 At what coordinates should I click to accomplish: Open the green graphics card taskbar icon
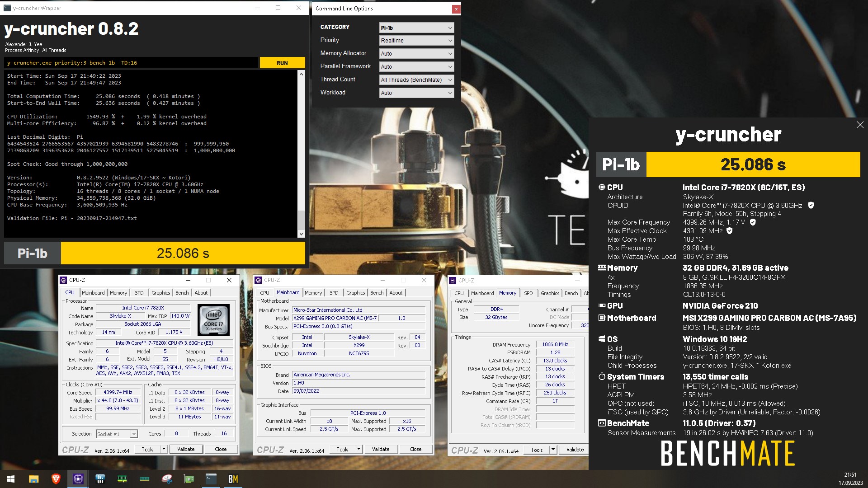click(189, 479)
